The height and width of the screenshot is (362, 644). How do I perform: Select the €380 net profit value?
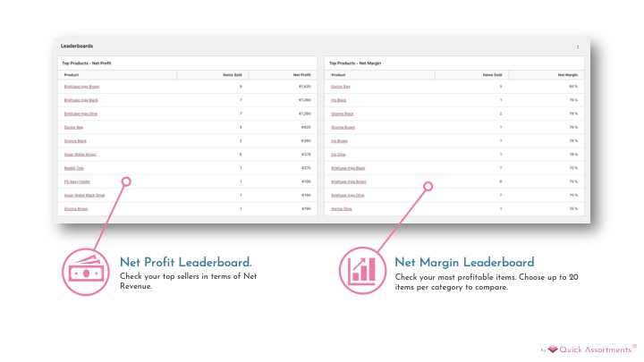[x=306, y=141]
